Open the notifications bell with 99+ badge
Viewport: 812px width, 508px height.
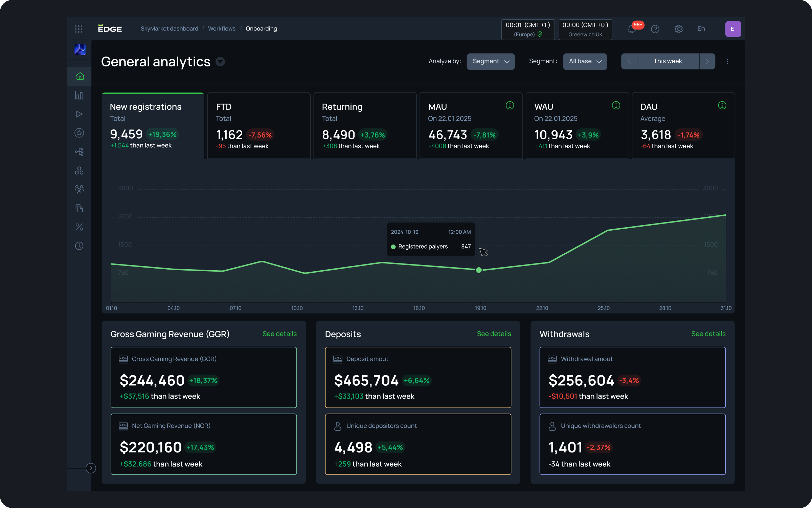631,29
